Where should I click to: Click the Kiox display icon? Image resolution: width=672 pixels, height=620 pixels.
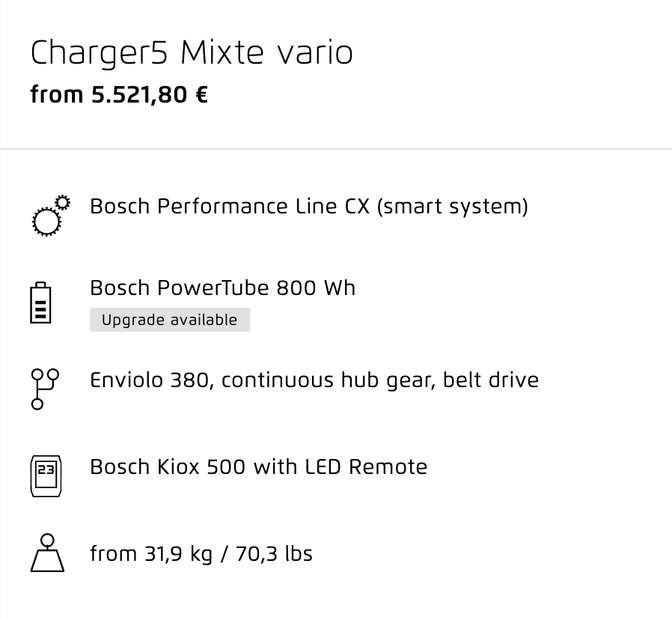pyautogui.click(x=46, y=476)
